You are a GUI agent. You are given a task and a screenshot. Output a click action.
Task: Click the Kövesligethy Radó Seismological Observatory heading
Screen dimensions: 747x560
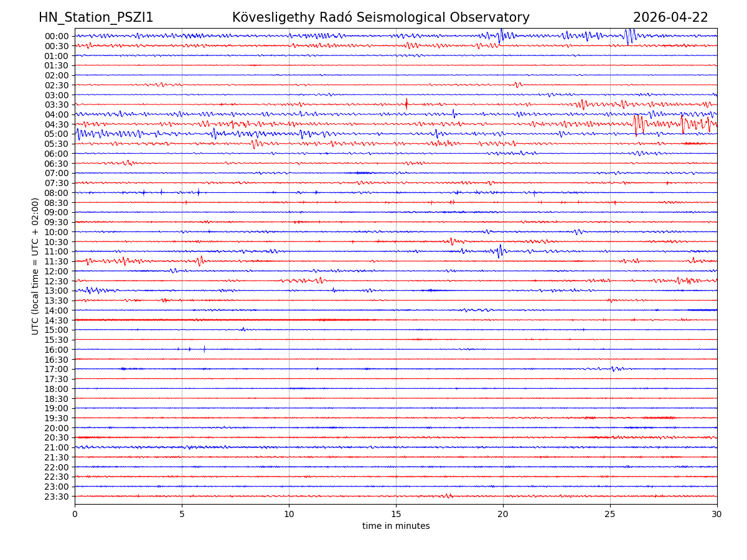pos(380,17)
